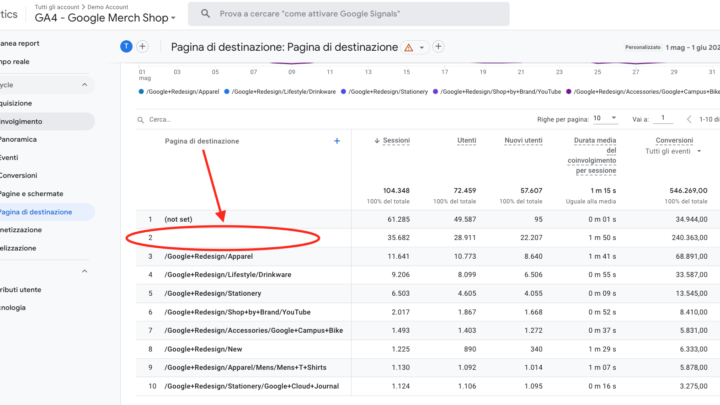Screen dimensions: 720x405
Task: Click '/Google+Redesign/Stationery/Google+Cloud+Journal' row
Action: (x=252, y=386)
